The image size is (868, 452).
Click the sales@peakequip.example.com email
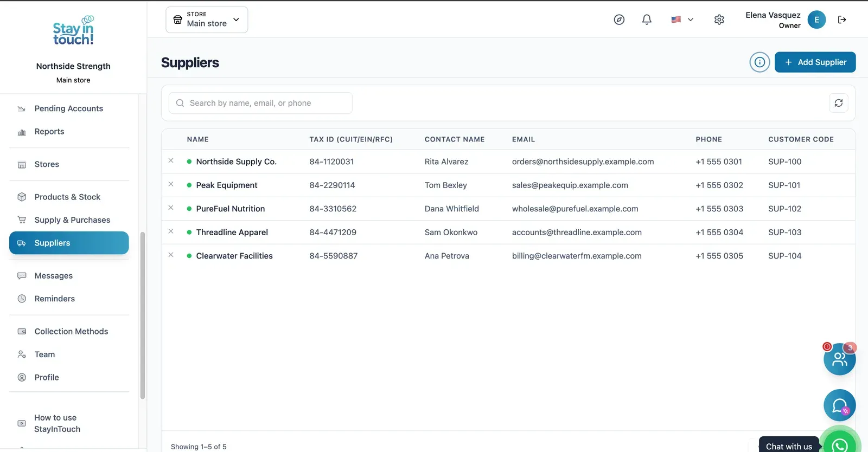(x=570, y=185)
